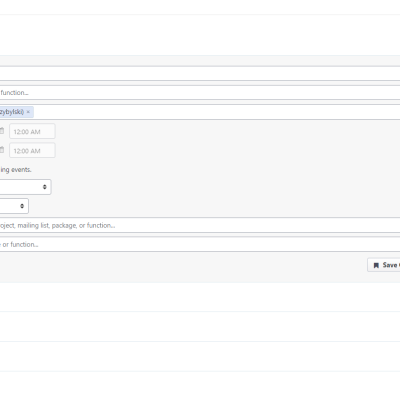Screen dimensions: 400x400
Task: Click the bookmark icon on the Save button
Action: click(376, 265)
